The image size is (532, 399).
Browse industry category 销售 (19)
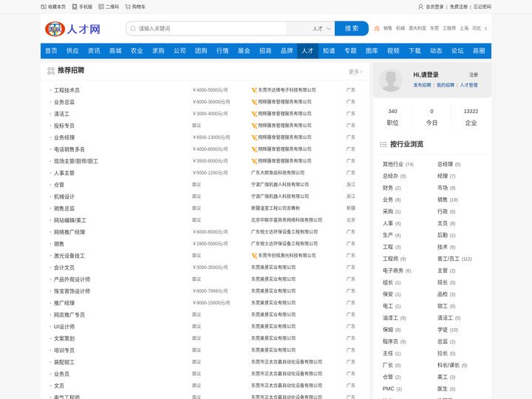click(x=448, y=199)
